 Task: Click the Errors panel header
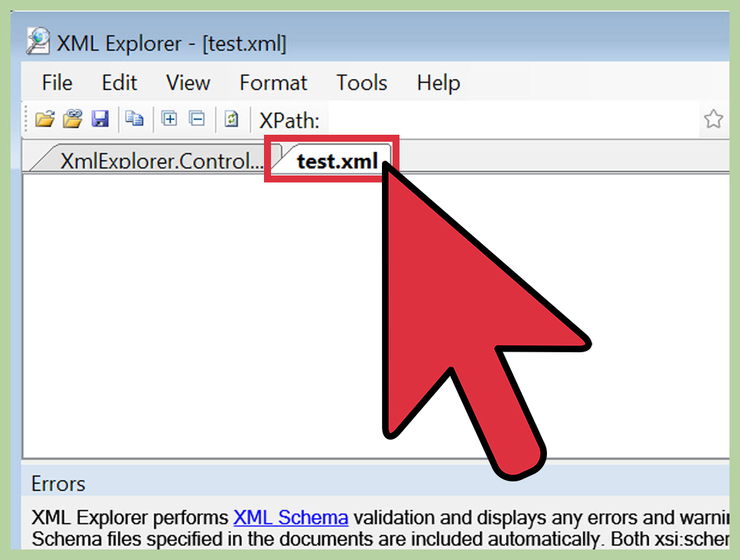pyautogui.click(x=58, y=484)
